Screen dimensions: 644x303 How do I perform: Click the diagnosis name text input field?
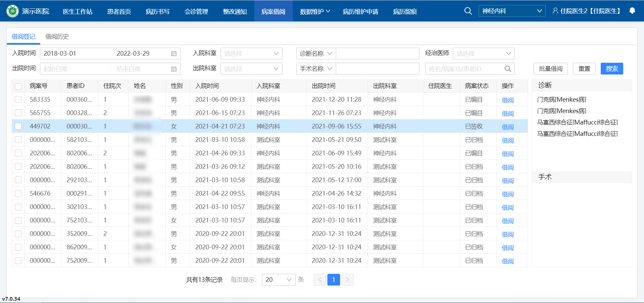377,54
